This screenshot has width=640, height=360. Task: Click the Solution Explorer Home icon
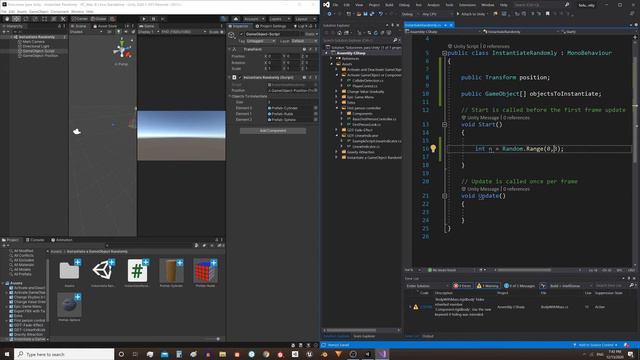pos(339,33)
